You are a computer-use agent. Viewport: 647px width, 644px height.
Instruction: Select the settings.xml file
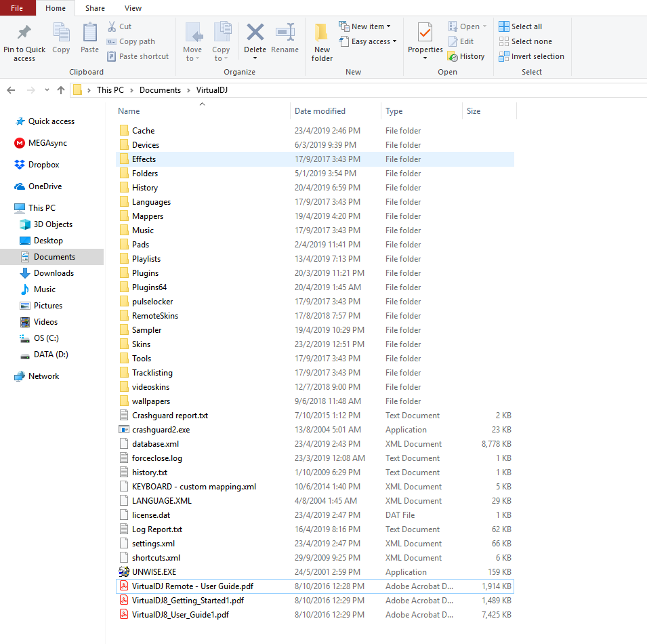153,544
